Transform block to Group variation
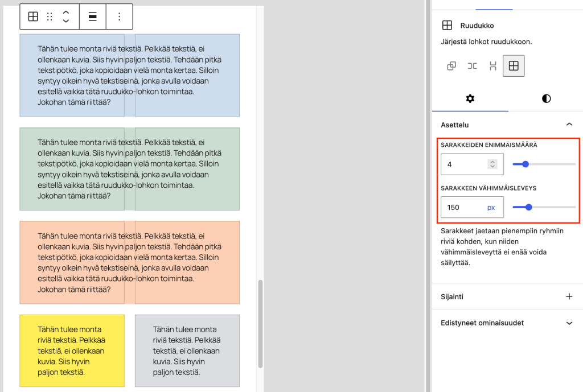Viewport: 583px width, 392px height. (451, 66)
